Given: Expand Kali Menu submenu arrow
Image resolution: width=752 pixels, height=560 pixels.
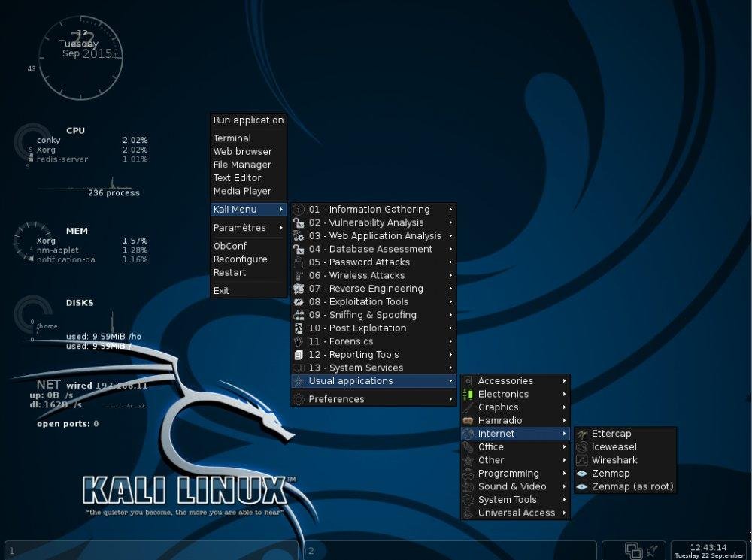Looking at the screenshot, I should click(281, 210).
